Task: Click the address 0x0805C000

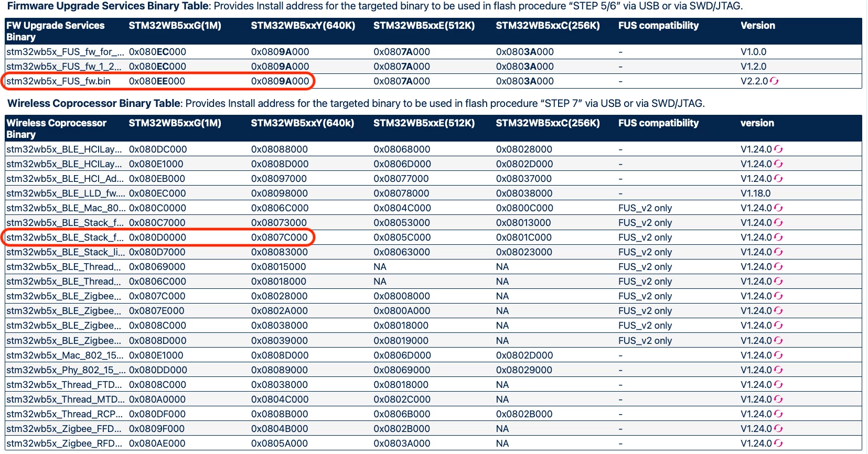Action: coord(402,237)
